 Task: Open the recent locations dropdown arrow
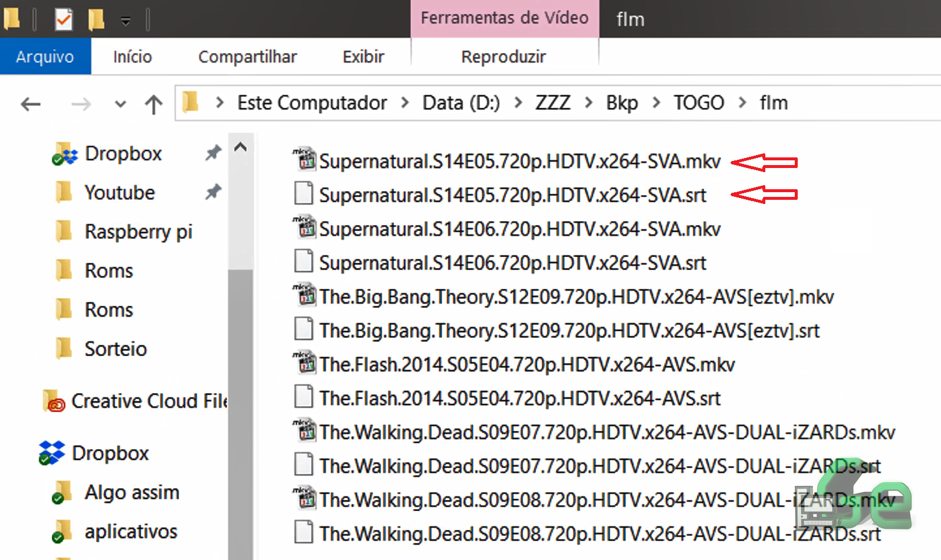click(120, 105)
